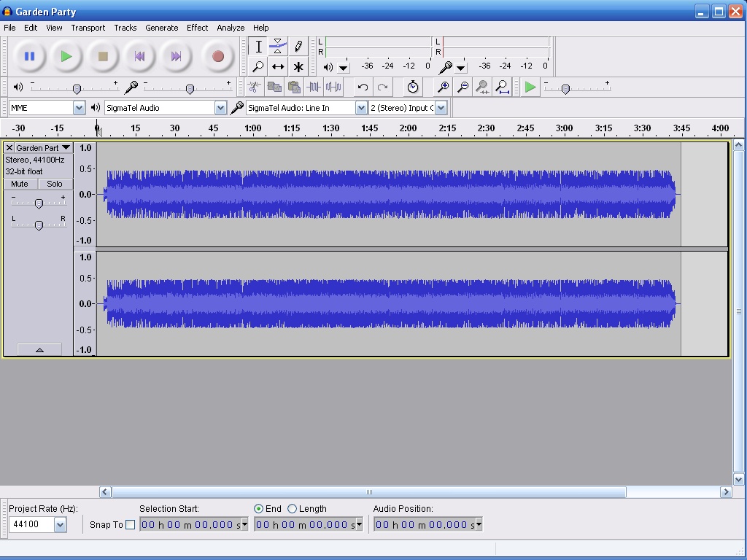Click the Copy icon in edit toolbar
The width and height of the screenshot is (747, 560).
coord(274,87)
